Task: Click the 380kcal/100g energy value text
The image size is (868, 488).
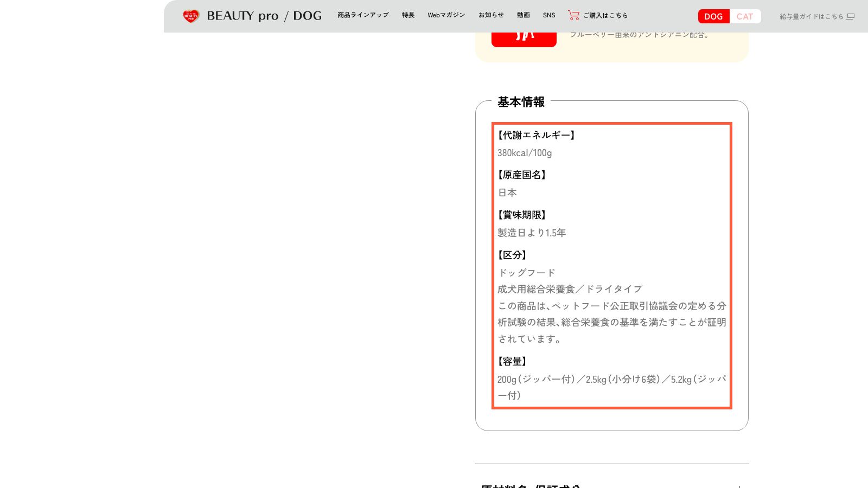Action: coord(525,153)
